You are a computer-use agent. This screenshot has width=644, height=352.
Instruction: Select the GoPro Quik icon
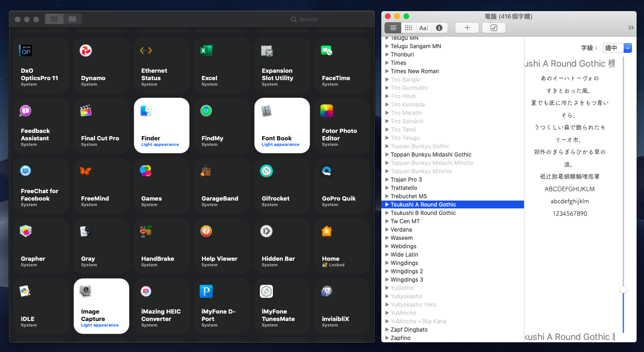point(327,170)
